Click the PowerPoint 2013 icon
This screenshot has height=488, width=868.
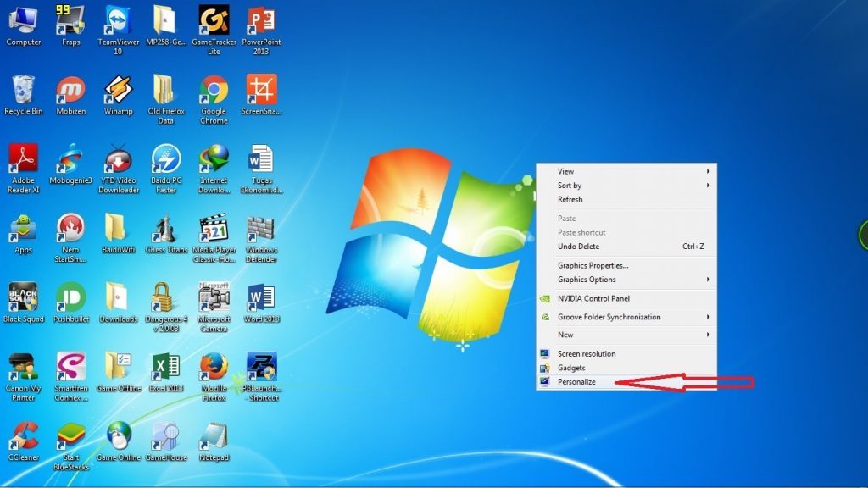coord(261,21)
